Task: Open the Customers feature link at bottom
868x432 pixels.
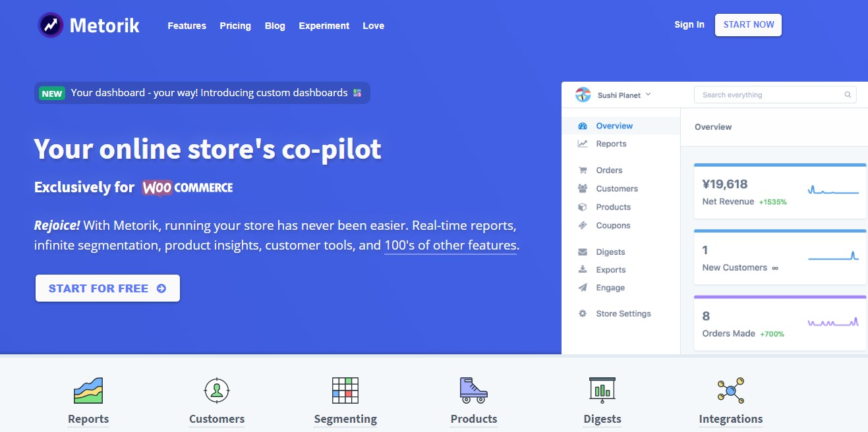Action: coord(217,419)
